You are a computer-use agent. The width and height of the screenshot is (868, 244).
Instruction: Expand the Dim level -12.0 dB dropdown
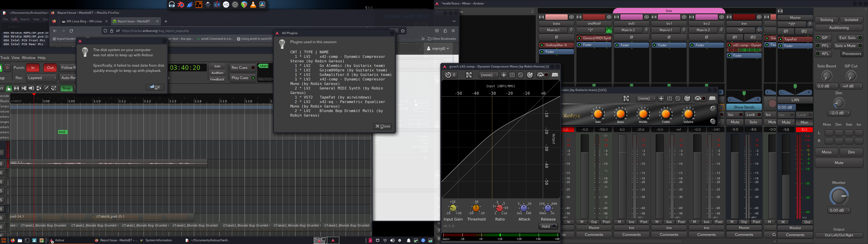[839, 113]
